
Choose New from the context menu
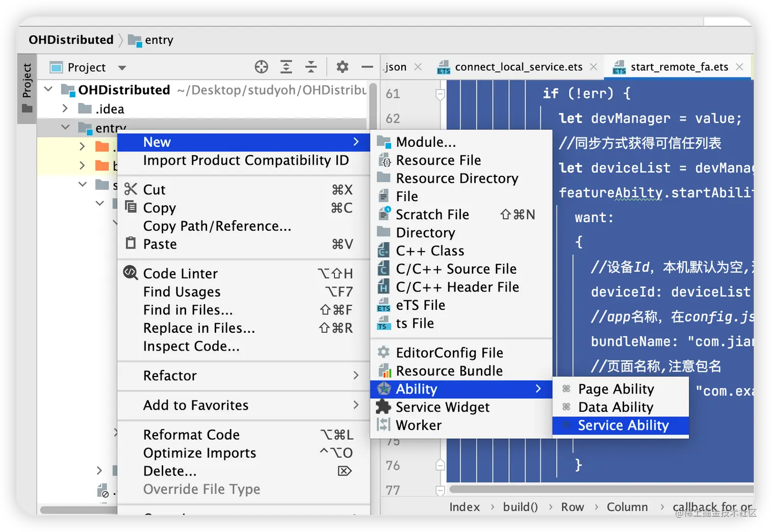(x=244, y=142)
